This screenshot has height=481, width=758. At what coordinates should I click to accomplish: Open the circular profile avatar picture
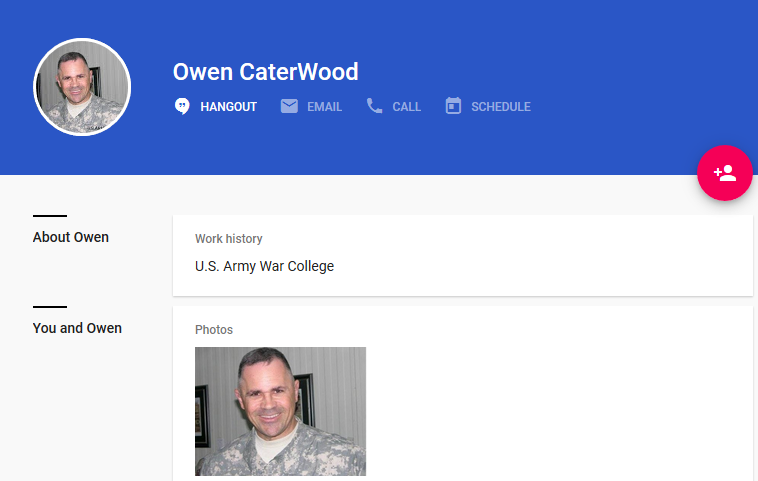(x=82, y=87)
